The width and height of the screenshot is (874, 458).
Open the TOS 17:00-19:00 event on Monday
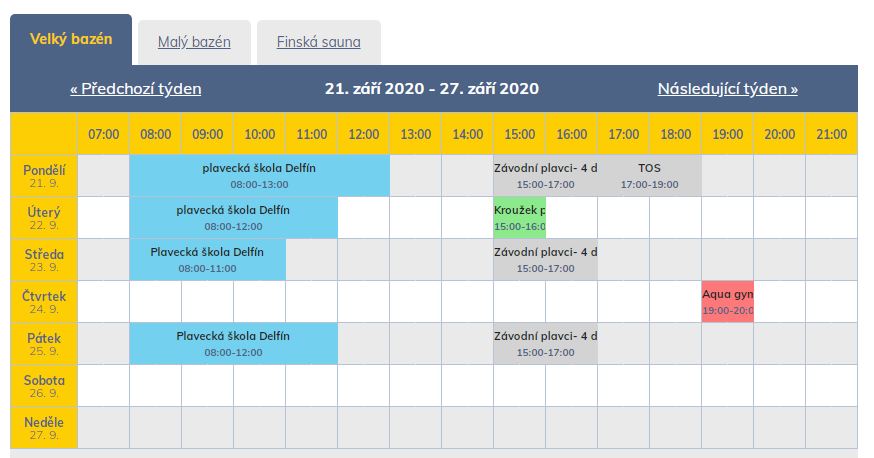[x=649, y=176]
